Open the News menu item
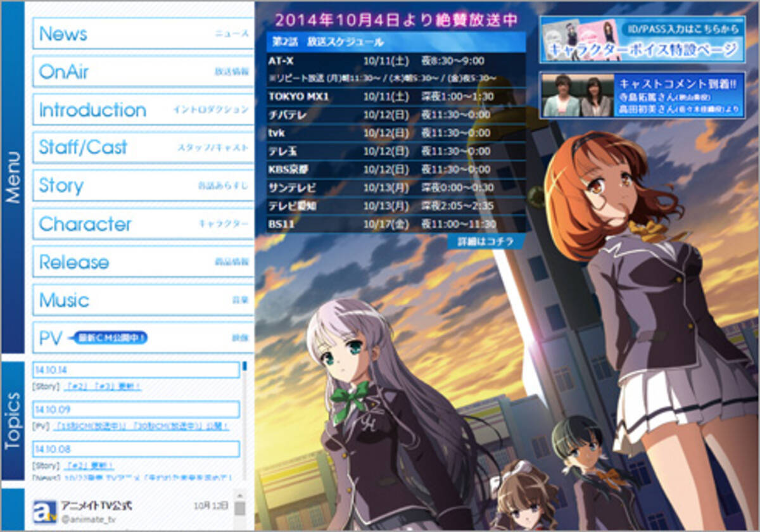The height and width of the screenshot is (532, 760). 142,34
